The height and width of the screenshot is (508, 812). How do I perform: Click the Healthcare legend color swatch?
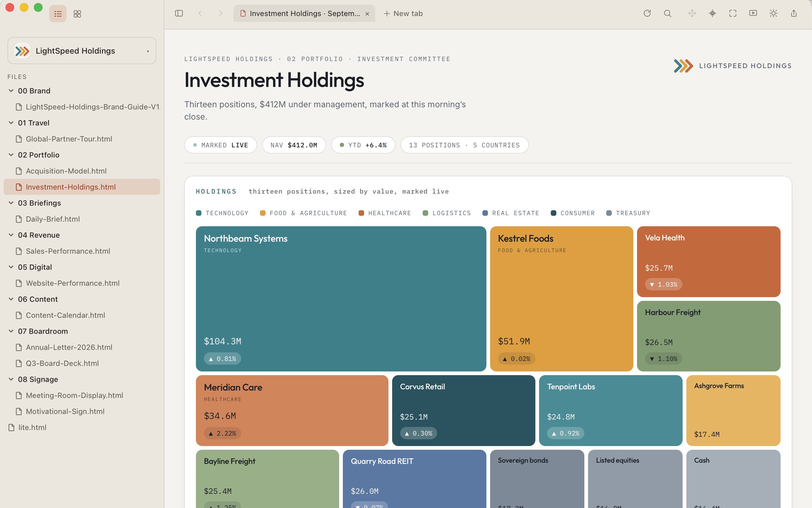pyautogui.click(x=361, y=213)
